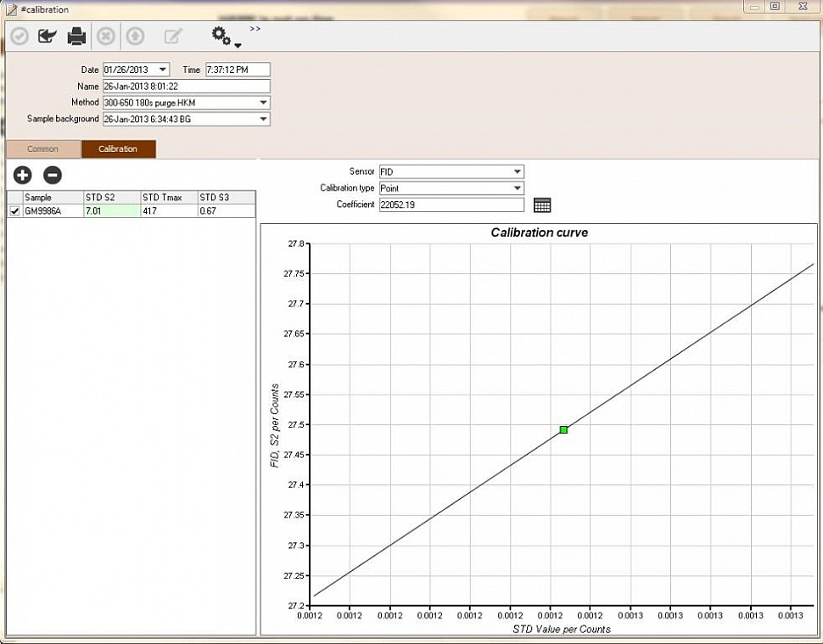The height and width of the screenshot is (644, 823).
Task: Open the settings gears menu
Action: point(226,36)
